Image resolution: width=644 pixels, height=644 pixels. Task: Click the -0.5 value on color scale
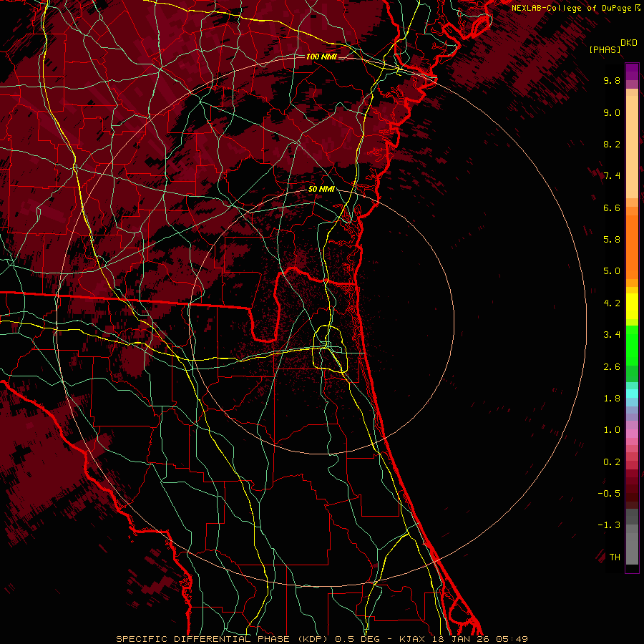[x=609, y=494]
